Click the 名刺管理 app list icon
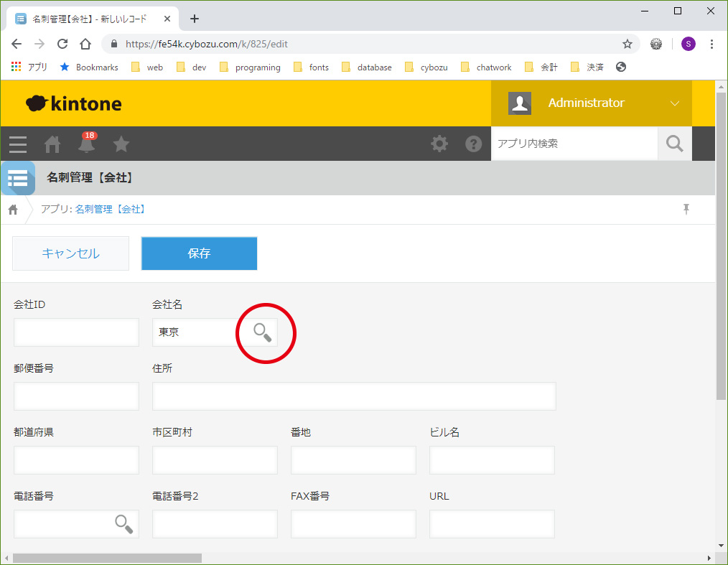Viewport: 728px width, 565px height. (18, 178)
